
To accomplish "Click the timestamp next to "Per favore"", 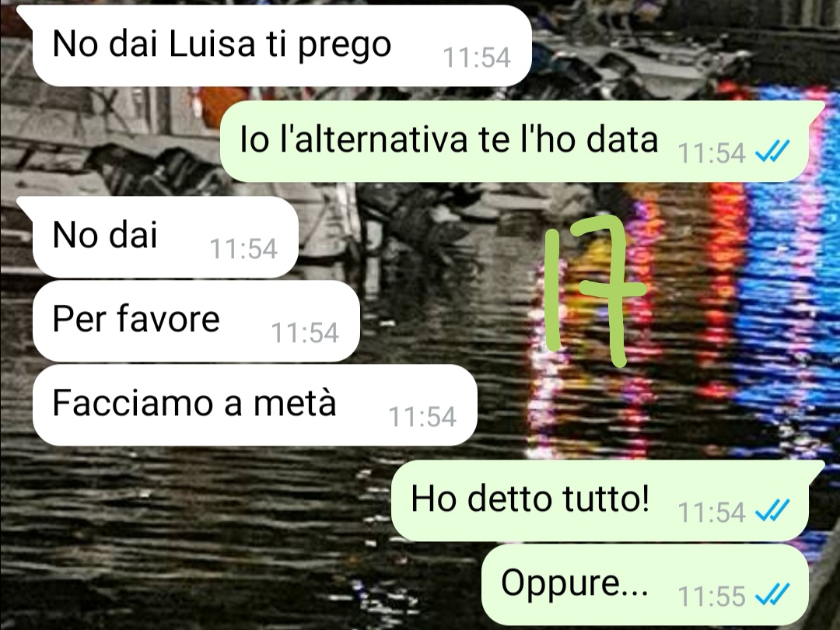I will [x=305, y=333].
